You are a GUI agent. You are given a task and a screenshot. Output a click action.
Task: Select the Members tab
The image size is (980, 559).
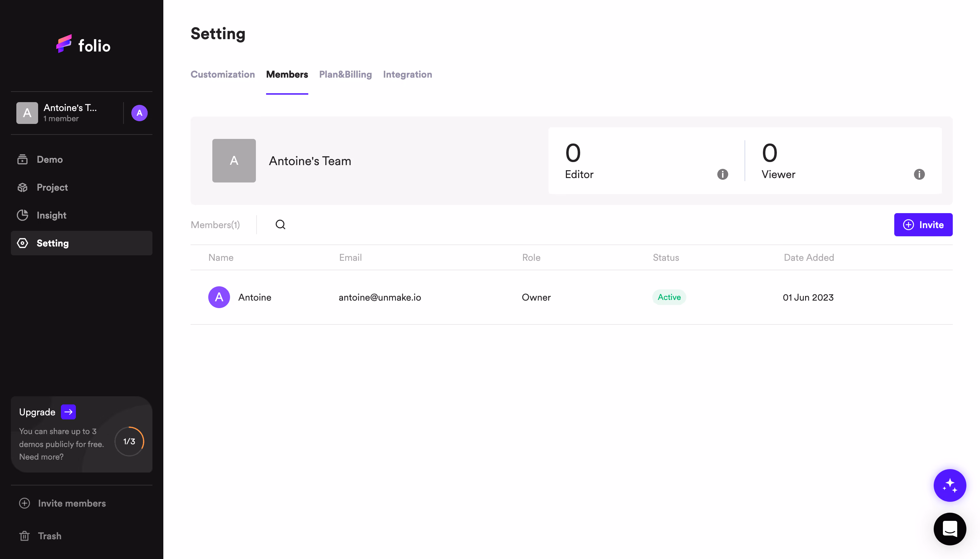pyautogui.click(x=287, y=75)
